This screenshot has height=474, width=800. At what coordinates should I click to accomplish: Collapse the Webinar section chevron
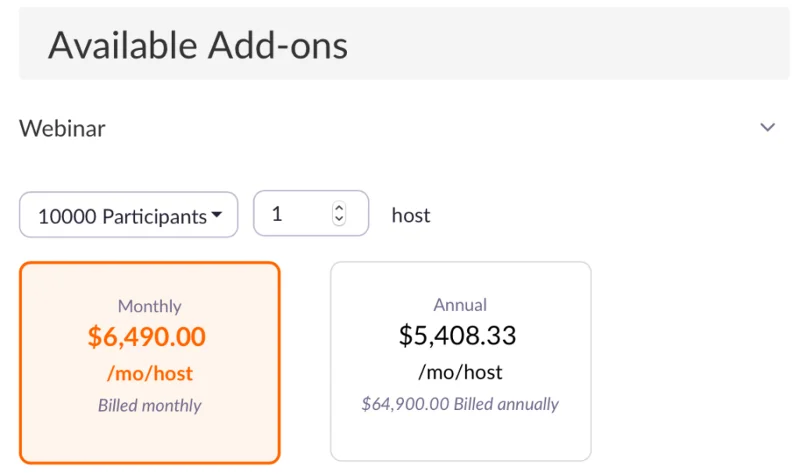coord(767,128)
